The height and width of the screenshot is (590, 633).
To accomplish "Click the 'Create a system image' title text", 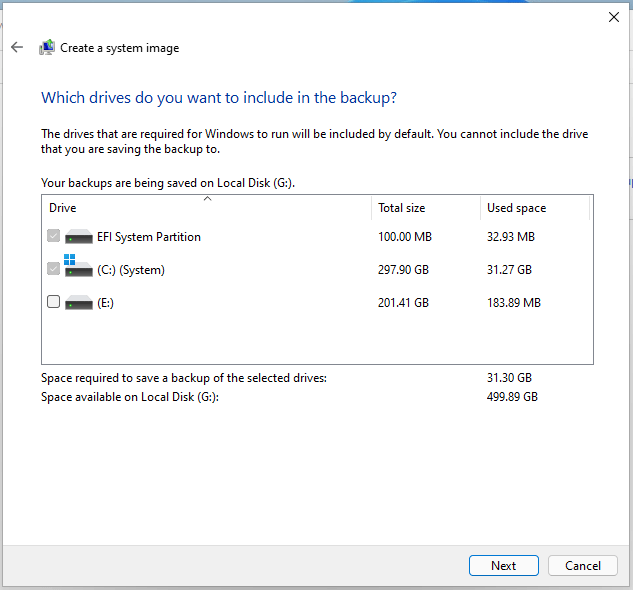I will click(x=119, y=48).
